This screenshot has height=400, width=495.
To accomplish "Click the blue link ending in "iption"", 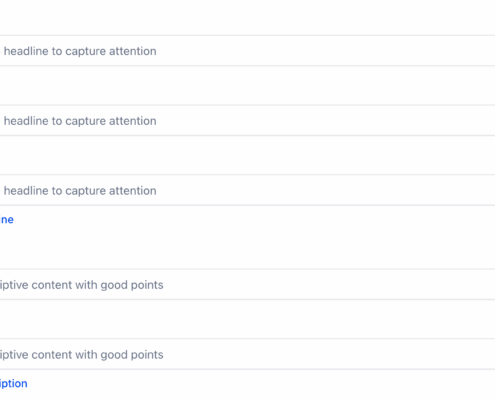I will [13, 383].
